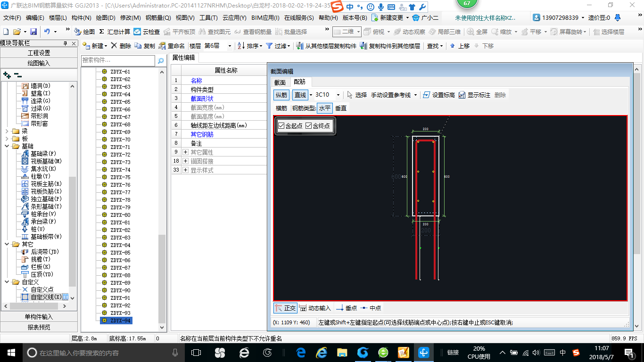Click the Save disk icon

(33, 32)
